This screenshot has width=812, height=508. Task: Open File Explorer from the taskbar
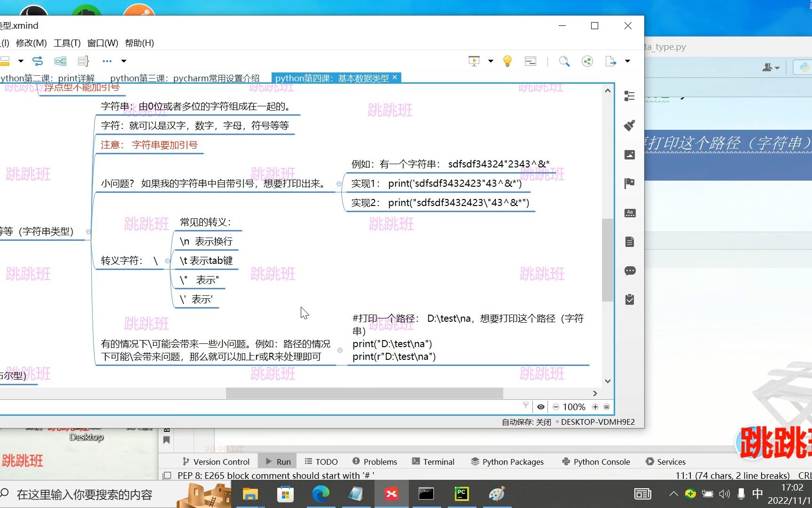click(250, 494)
